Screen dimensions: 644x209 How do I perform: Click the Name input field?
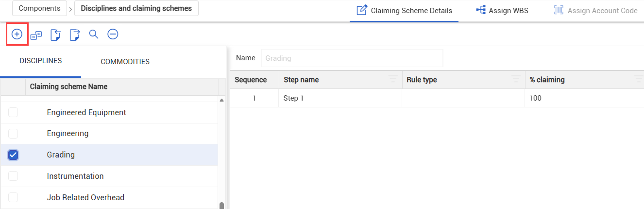[353, 58]
